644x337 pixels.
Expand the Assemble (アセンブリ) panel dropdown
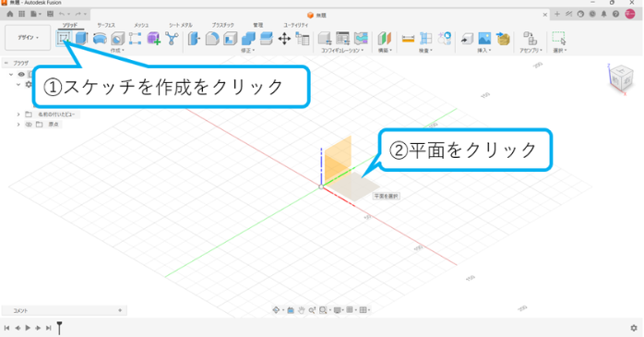531,51
